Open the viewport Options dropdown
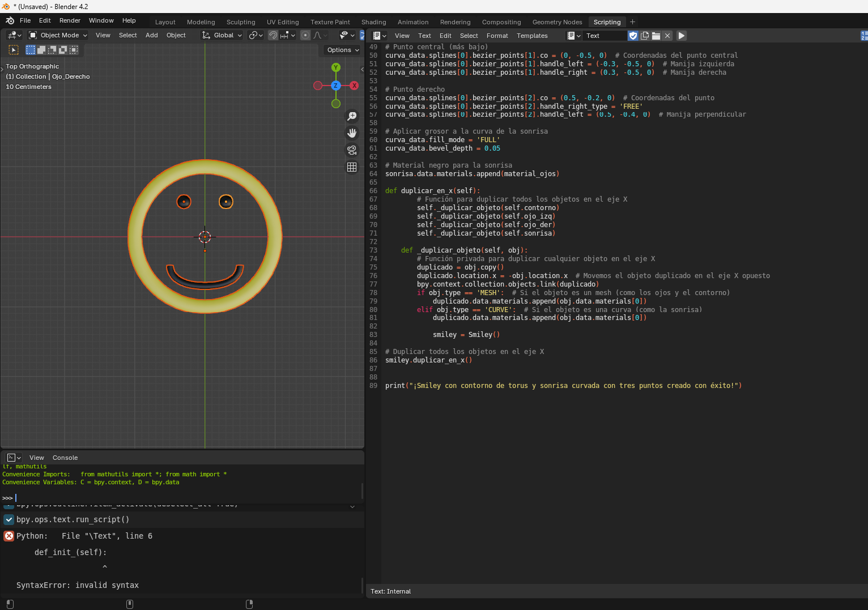Screen dimensions: 868x610 click(343, 50)
